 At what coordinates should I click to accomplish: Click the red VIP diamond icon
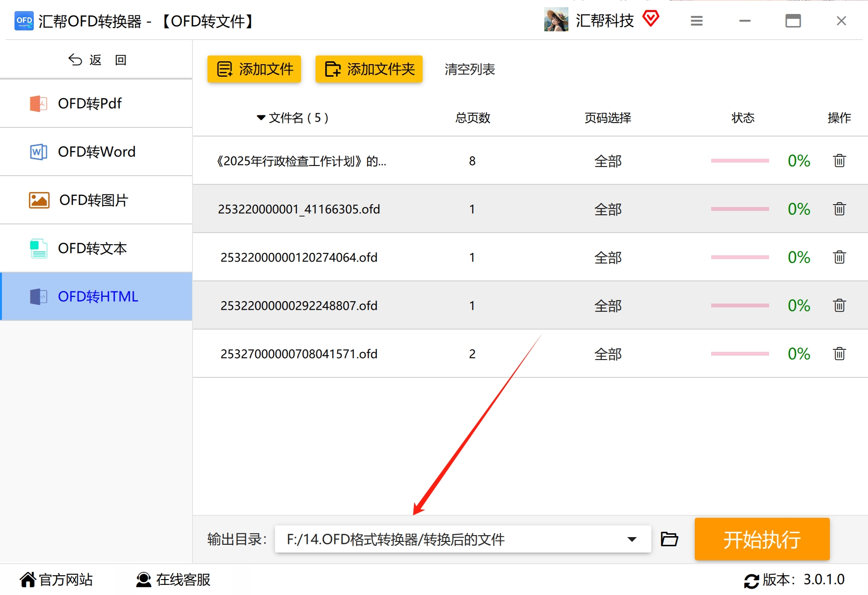[x=650, y=19]
